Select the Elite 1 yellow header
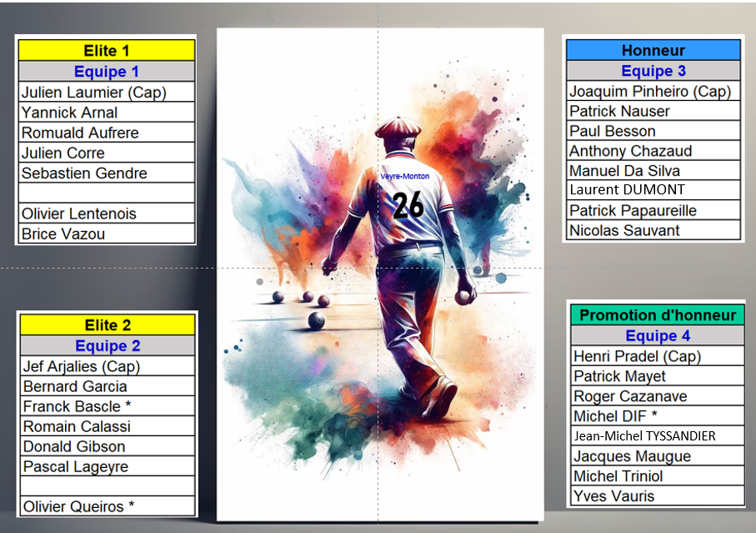 (x=107, y=50)
